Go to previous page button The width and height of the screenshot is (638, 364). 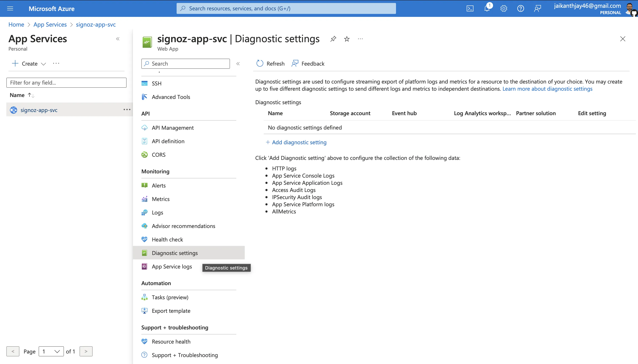pos(13,352)
